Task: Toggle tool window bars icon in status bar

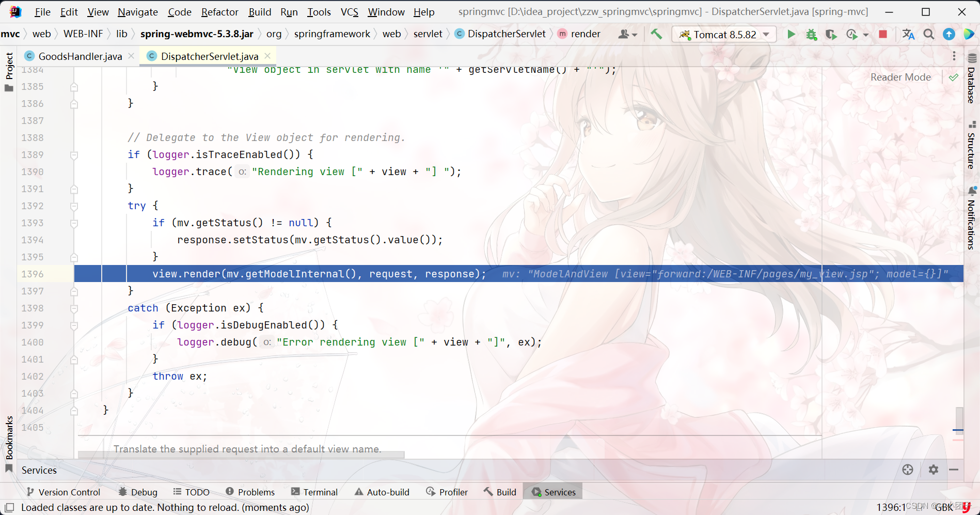Action: coord(9,507)
